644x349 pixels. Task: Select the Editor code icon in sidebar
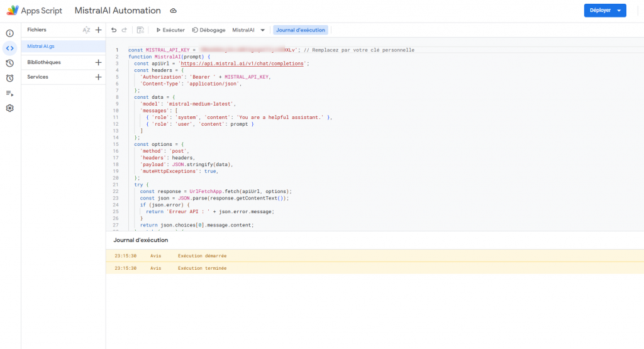9,48
